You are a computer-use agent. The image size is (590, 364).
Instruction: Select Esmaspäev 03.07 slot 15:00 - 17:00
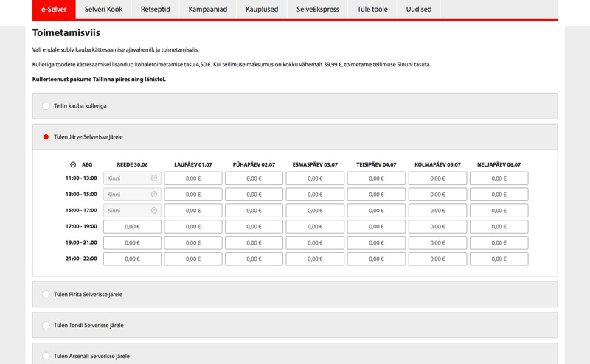(315, 211)
